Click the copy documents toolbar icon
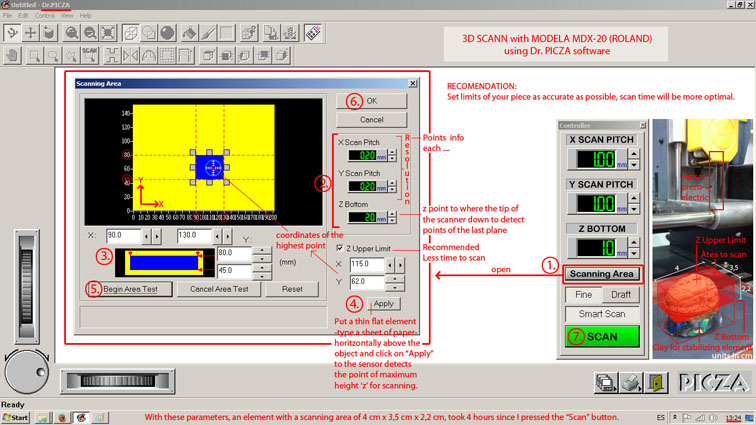 pos(271,33)
